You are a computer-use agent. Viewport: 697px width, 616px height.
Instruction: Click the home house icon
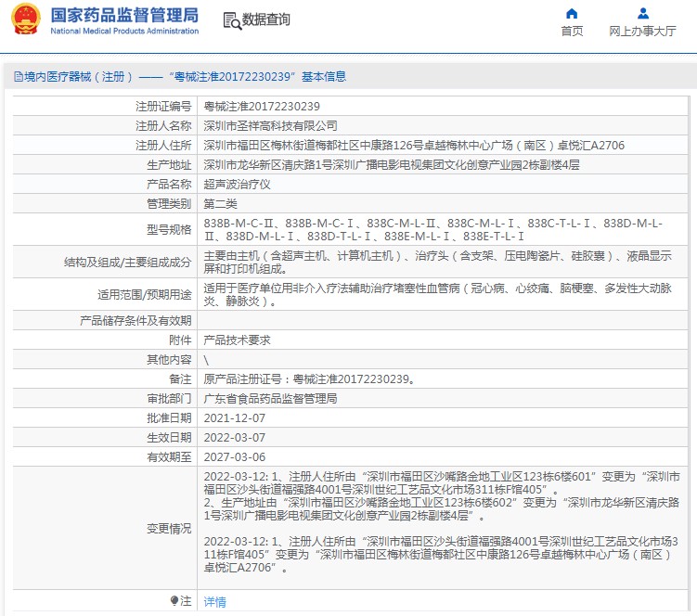[572, 14]
